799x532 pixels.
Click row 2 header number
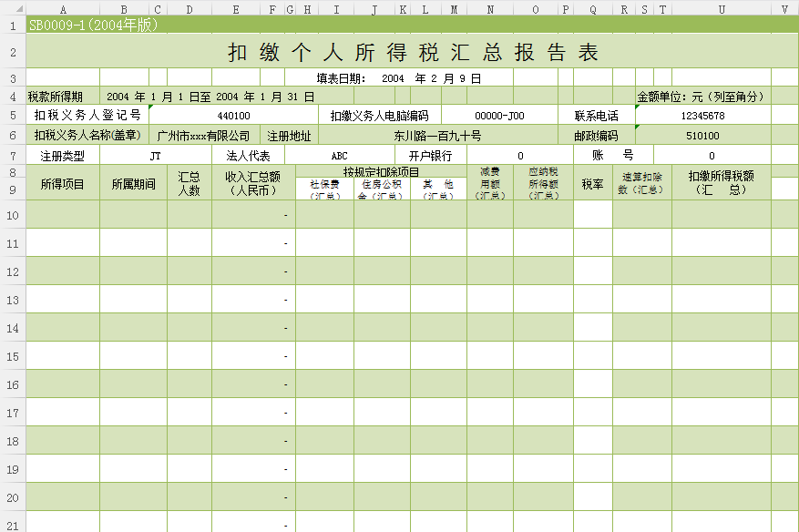(x=13, y=52)
